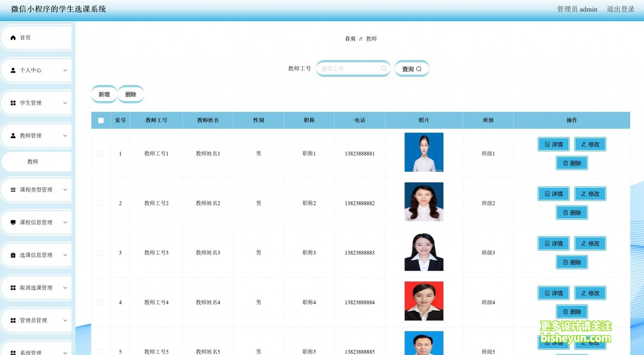The width and height of the screenshot is (644, 355).
Task: Toggle the select-all checkbox in table header
Action: click(101, 121)
